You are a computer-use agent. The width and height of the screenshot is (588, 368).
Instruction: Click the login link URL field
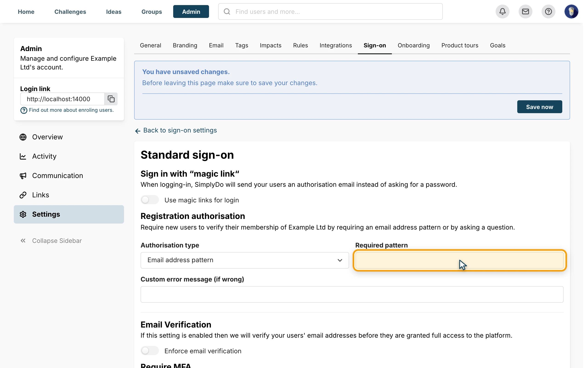[62, 99]
